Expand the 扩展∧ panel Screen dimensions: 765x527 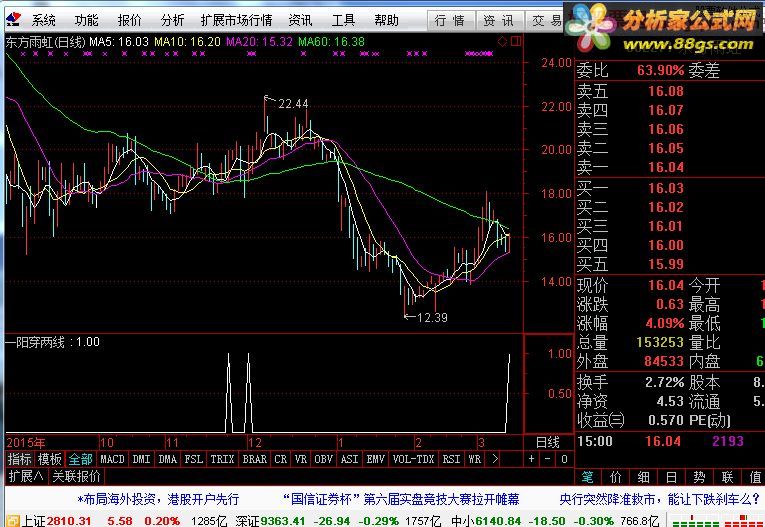point(26,476)
